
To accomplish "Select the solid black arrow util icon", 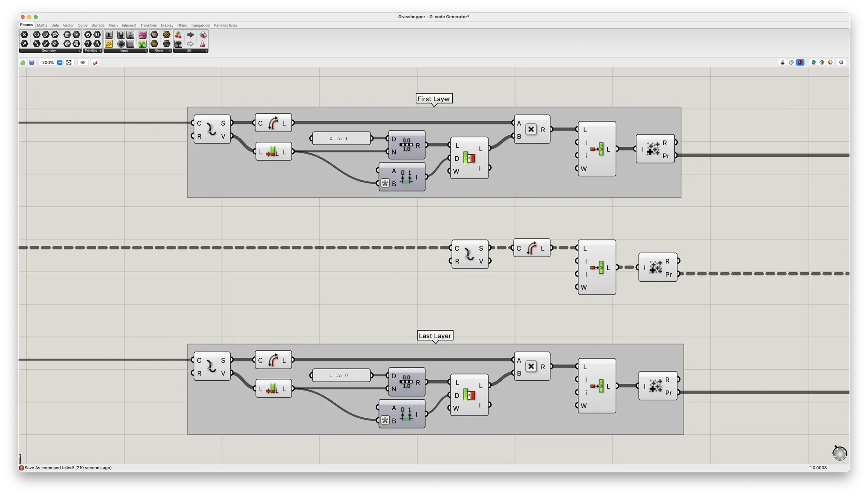I will click(191, 35).
